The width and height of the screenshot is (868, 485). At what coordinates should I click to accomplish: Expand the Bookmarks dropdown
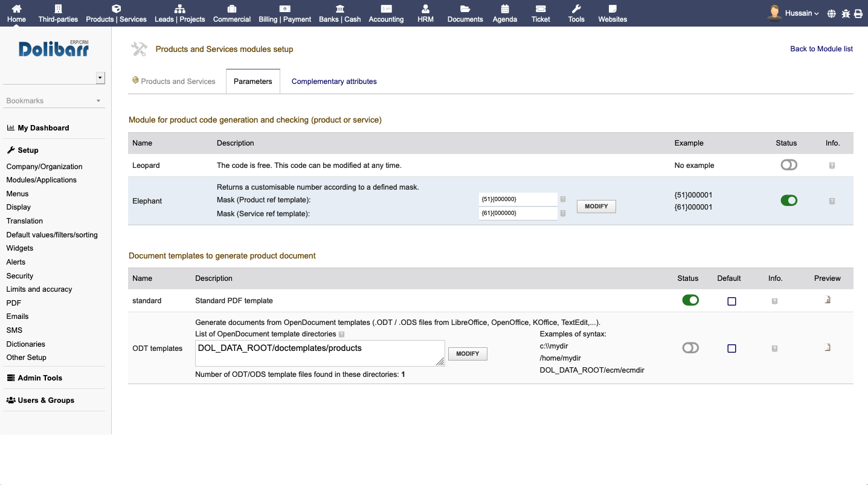tap(54, 101)
